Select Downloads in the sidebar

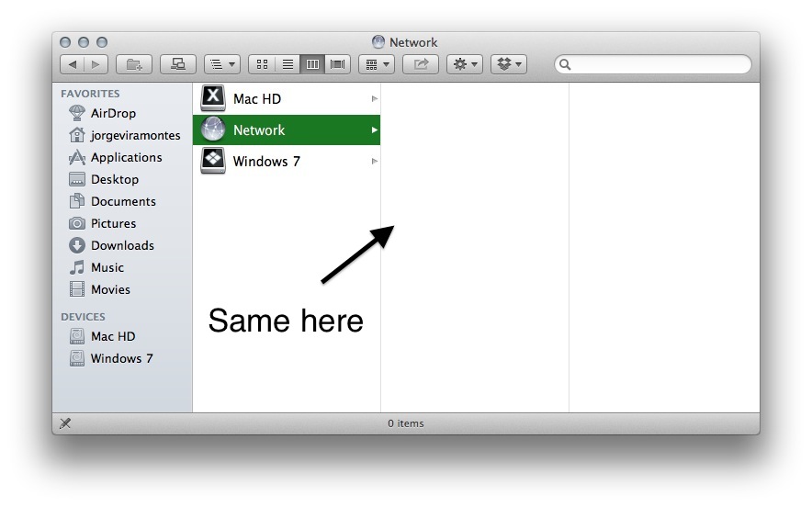[122, 245]
